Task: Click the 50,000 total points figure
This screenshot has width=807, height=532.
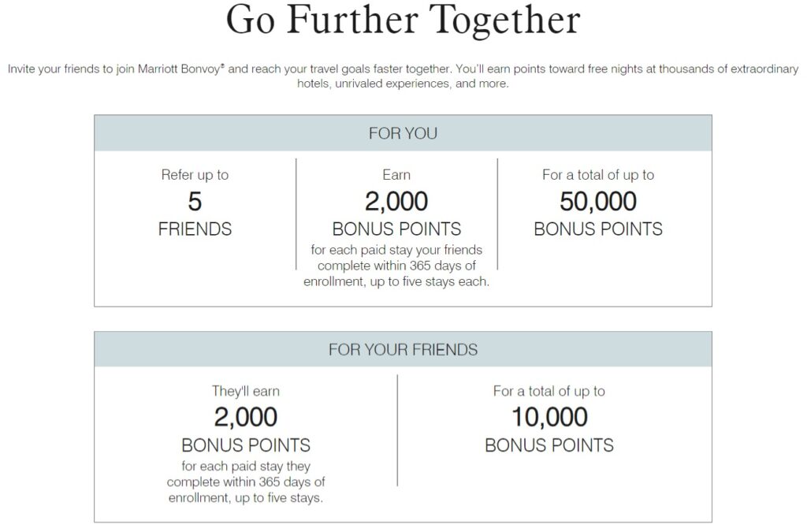Action: (598, 202)
